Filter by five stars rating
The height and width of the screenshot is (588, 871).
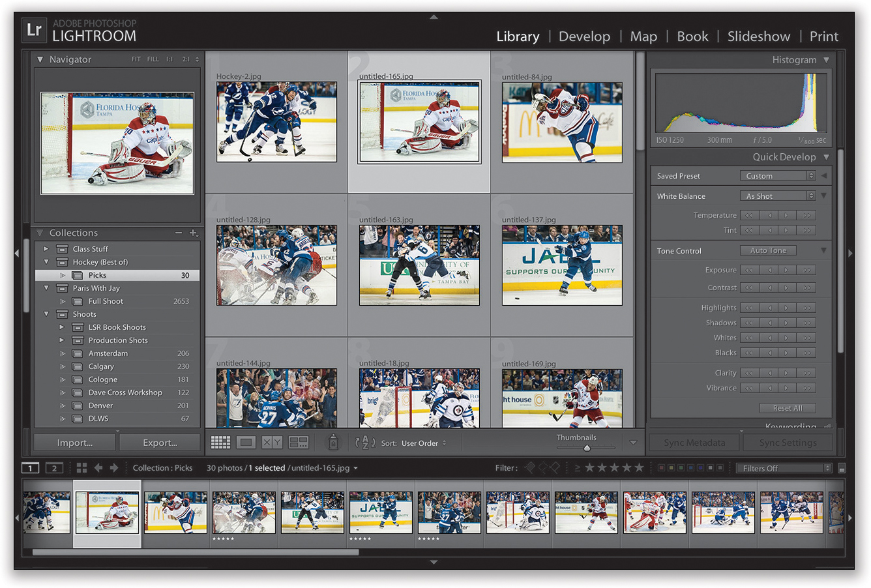click(640, 467)
